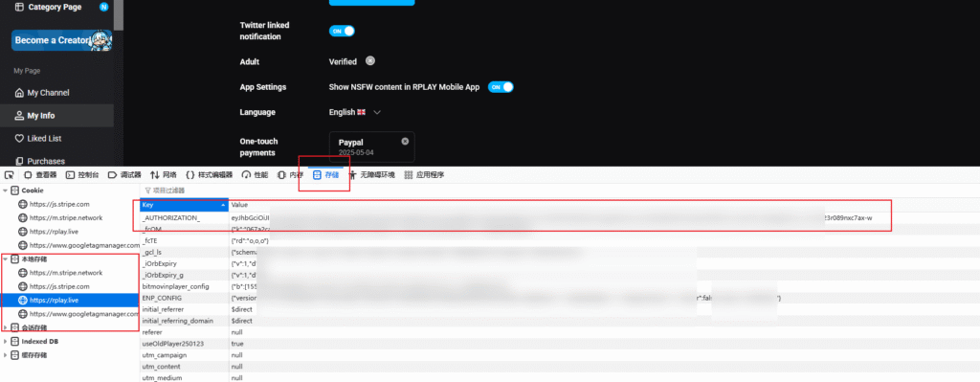The width and height of the screenshot is (980, 382).
Task: Select https://m.stripe.network under Cookie
Action: pyautogui.click(x=66, y=217)
